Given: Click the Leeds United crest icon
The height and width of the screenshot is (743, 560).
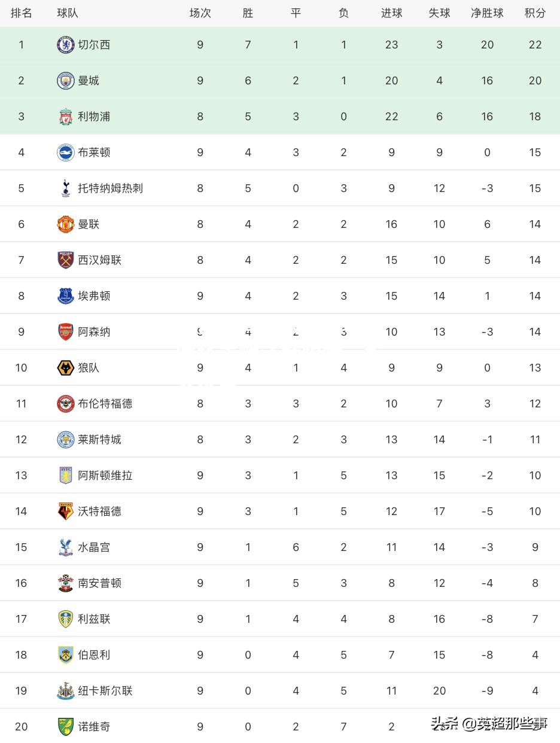Looking at the screenshot, I should point(66,619).
